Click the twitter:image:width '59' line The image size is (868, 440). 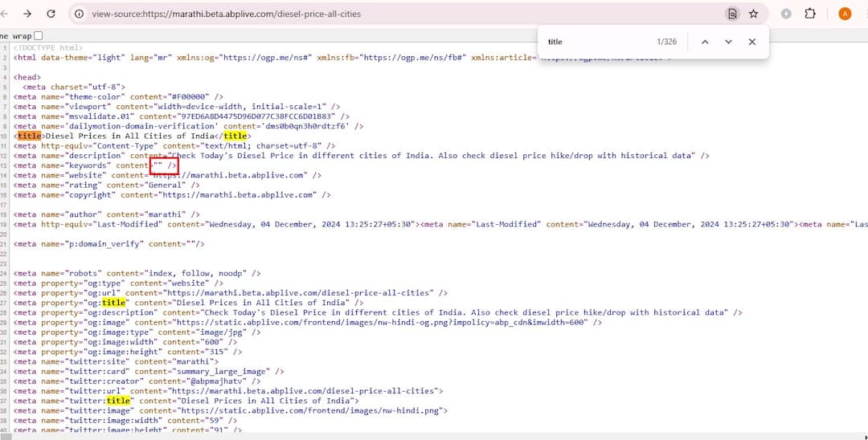pos(125,420)
